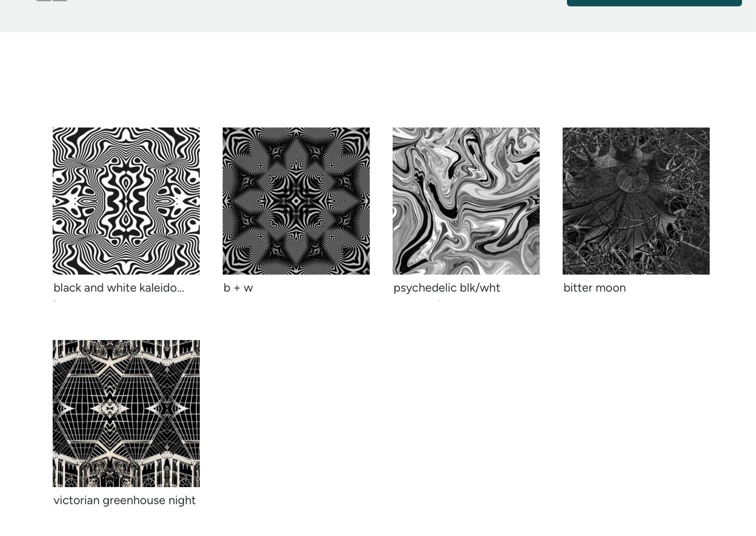Select the glass greenhouse lattice image

pyautogui.click(x=126, y=414)
